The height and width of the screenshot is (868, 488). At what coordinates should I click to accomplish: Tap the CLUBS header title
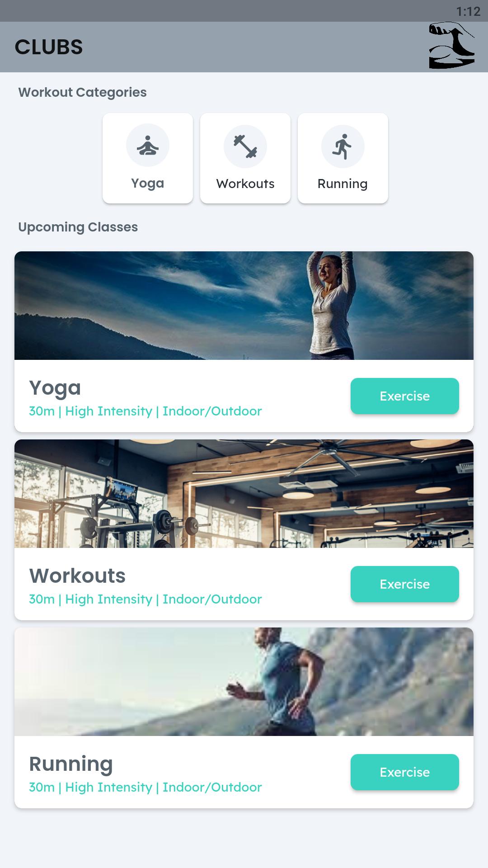[x=49, y=47]
